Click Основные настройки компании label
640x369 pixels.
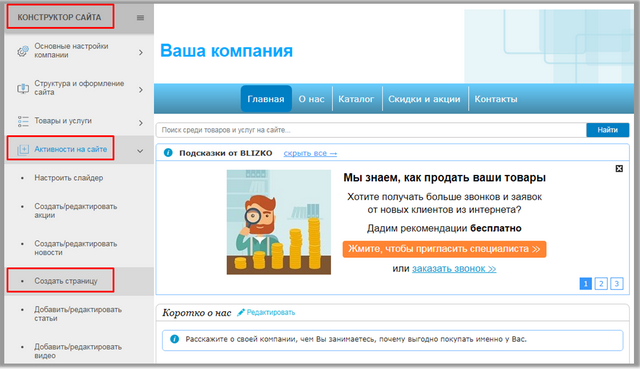coord(71,51)
